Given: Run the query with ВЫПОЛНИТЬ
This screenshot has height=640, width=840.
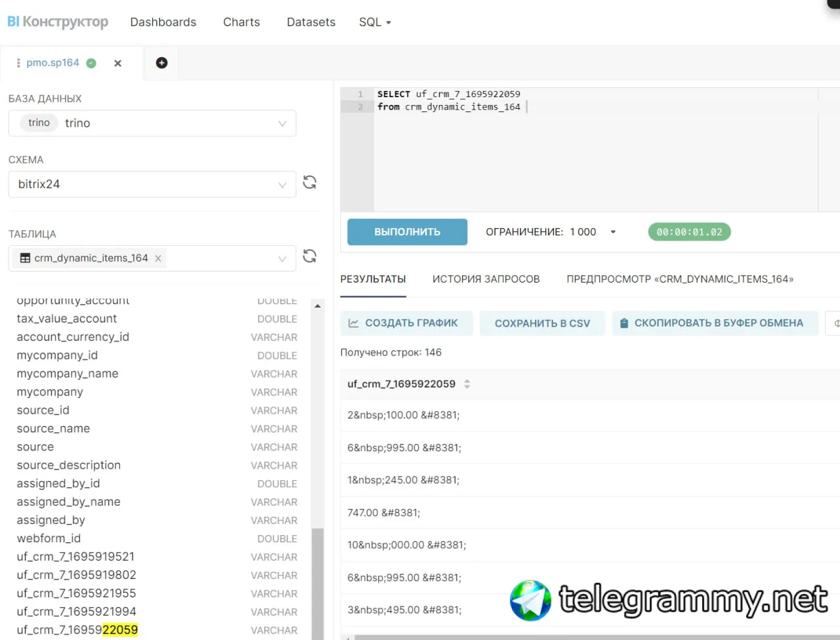Looking at the screenshot, I should 408,232.
